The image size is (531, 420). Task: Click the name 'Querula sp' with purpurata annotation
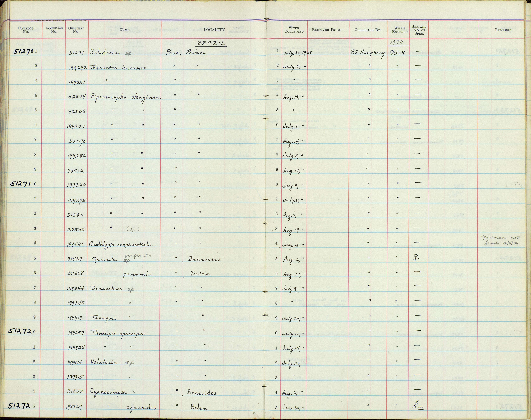tap(121, 258)
